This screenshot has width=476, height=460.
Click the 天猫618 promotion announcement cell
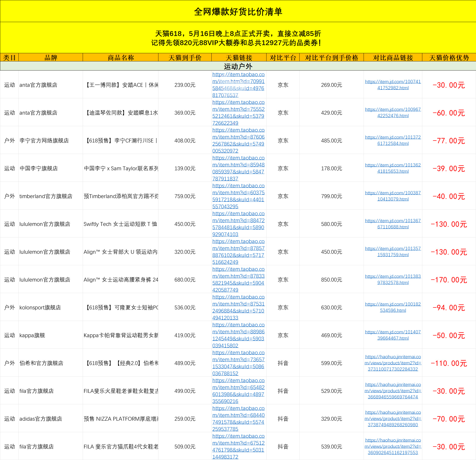(238, 38)
